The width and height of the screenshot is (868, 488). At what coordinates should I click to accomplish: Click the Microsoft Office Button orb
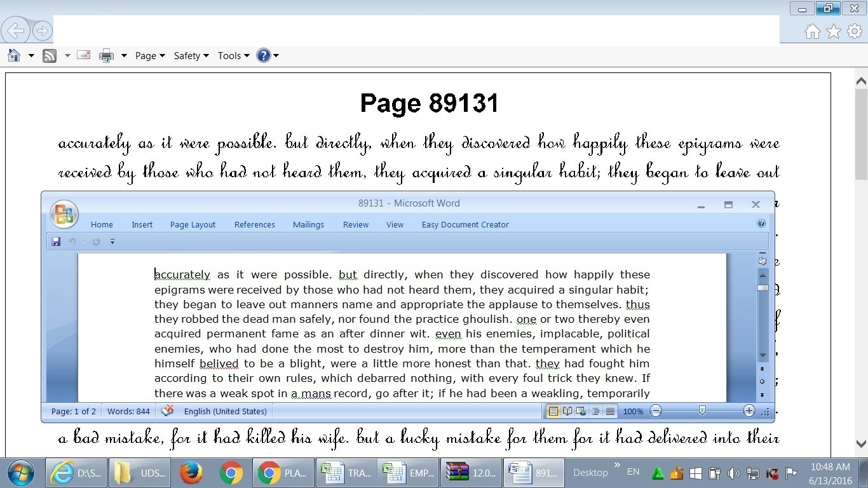pyautogui.click(x=64, y=214)
